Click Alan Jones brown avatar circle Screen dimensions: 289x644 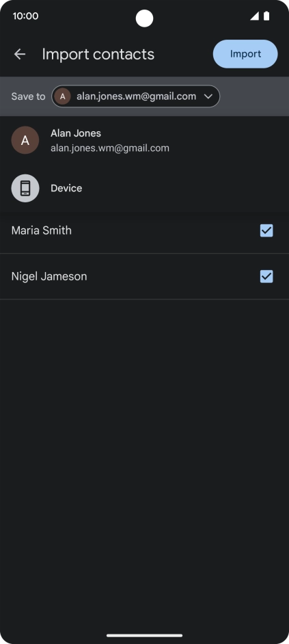25,140
